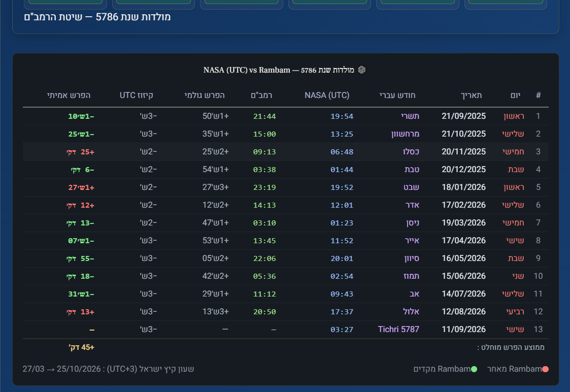The height and width of the screenshot is (392, 570).
Task: Click the average difference value +45 דק'
Action: coord(81,347)
